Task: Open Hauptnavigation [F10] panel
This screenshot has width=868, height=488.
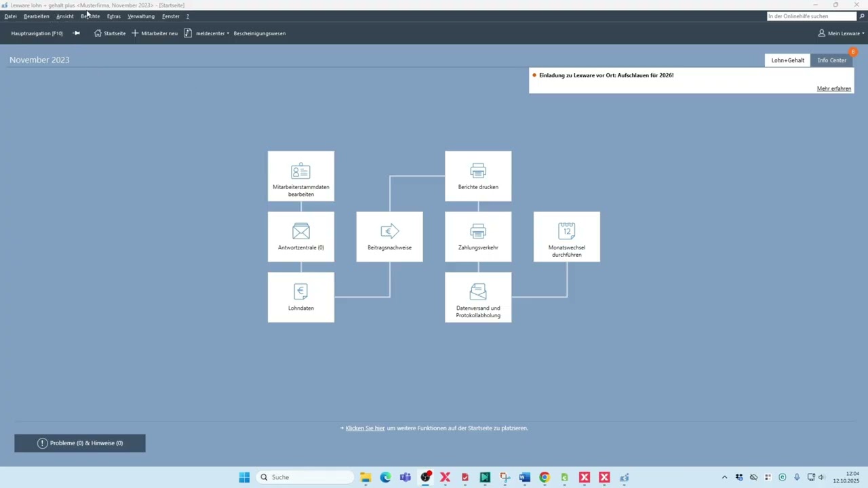Action: (37, 33)
